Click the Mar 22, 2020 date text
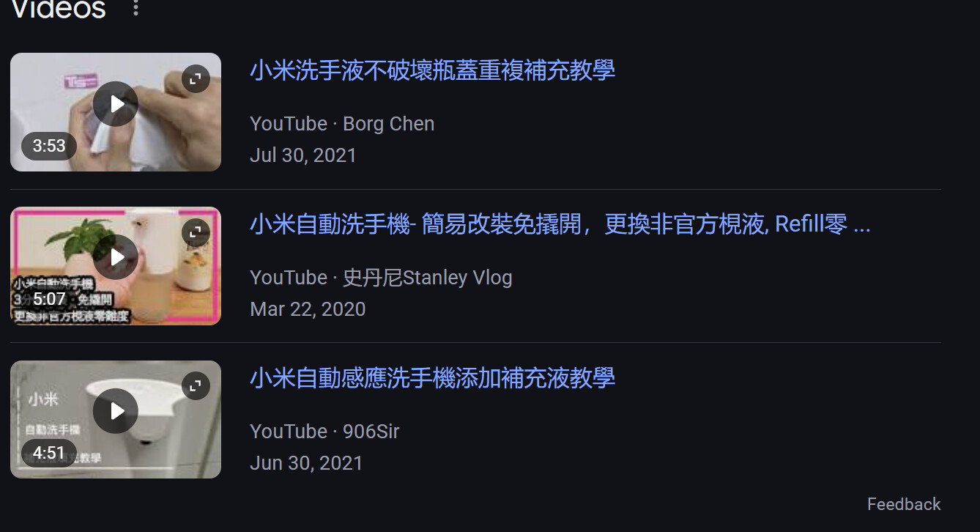The height and width of the screenshot is (532, 980). click(308, 309)
